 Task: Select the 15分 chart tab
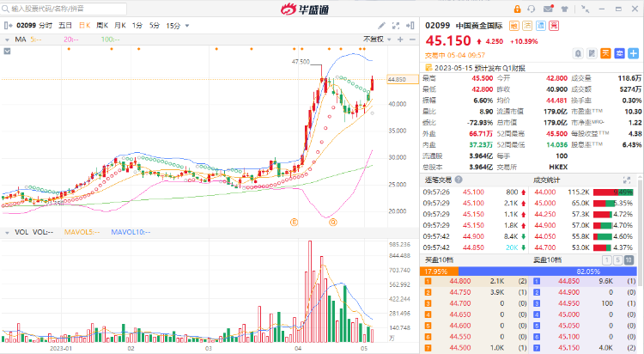[173, 26]
